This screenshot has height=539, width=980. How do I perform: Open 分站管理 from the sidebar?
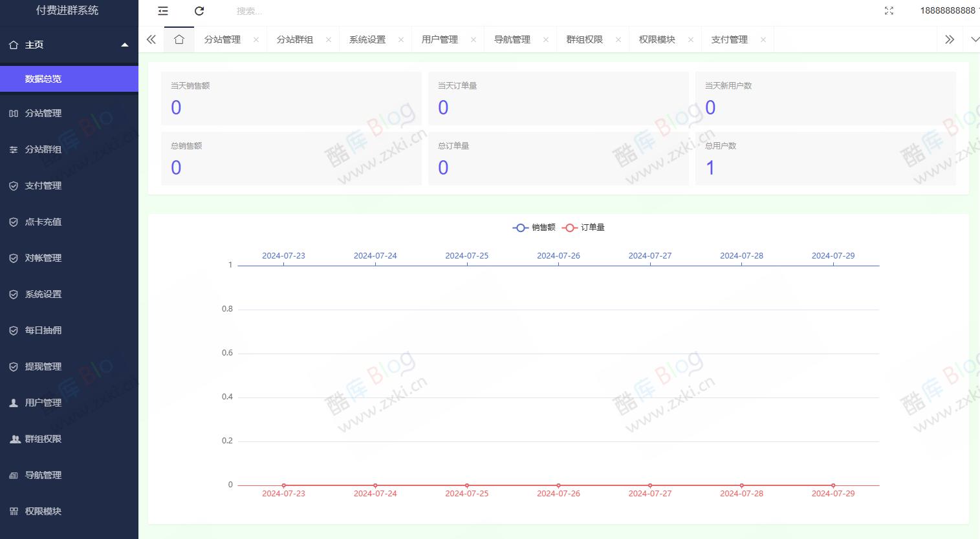[43, 113]
